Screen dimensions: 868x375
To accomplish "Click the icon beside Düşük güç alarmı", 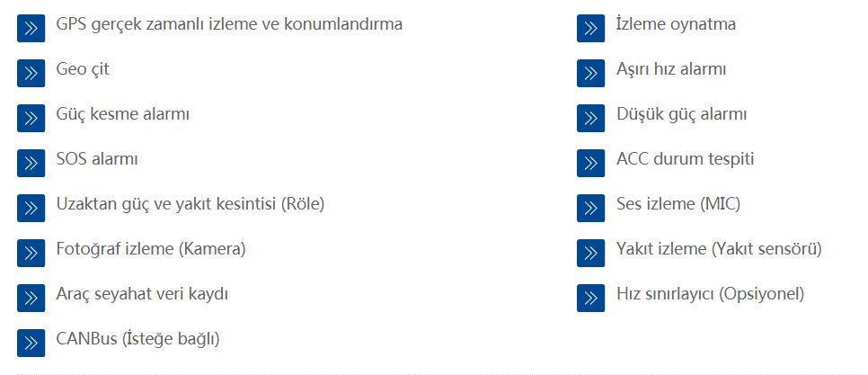I will pyautogui.click(x=590, y=118).
